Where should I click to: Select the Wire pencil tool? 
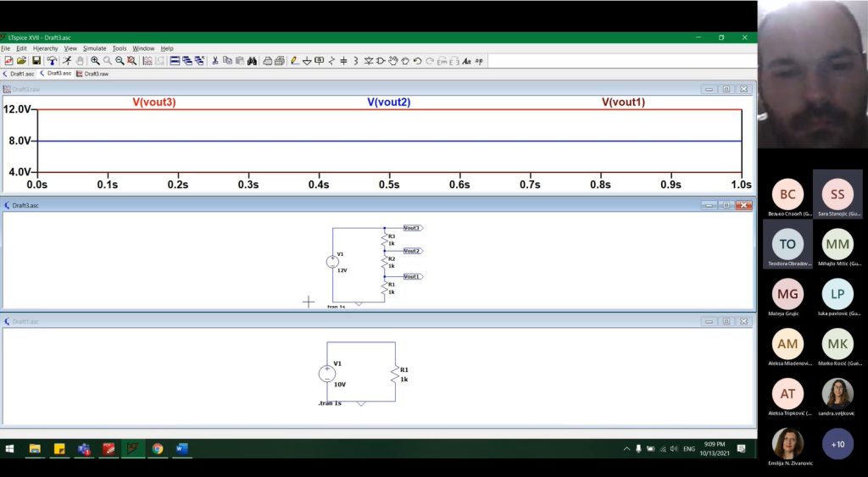(x=294, y=61)
